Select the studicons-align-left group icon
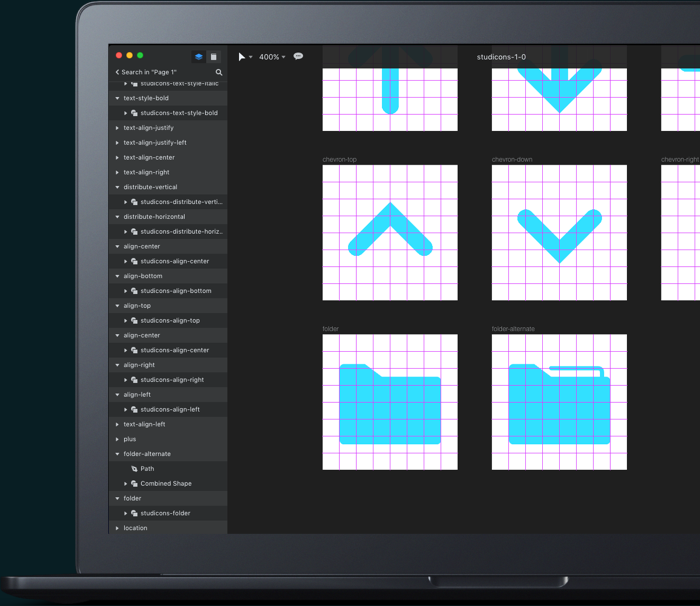 [134, 409]
